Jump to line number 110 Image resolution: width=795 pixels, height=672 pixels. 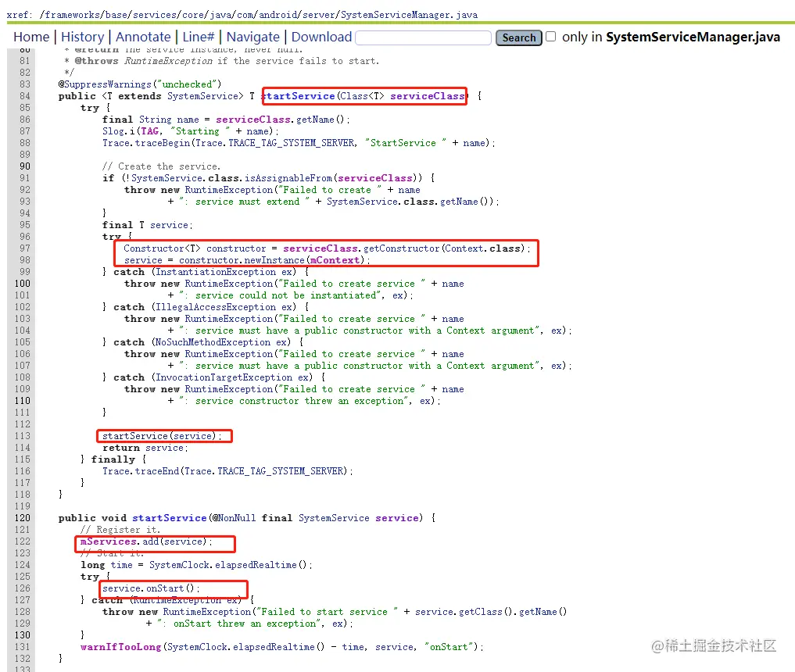(23, 401)
